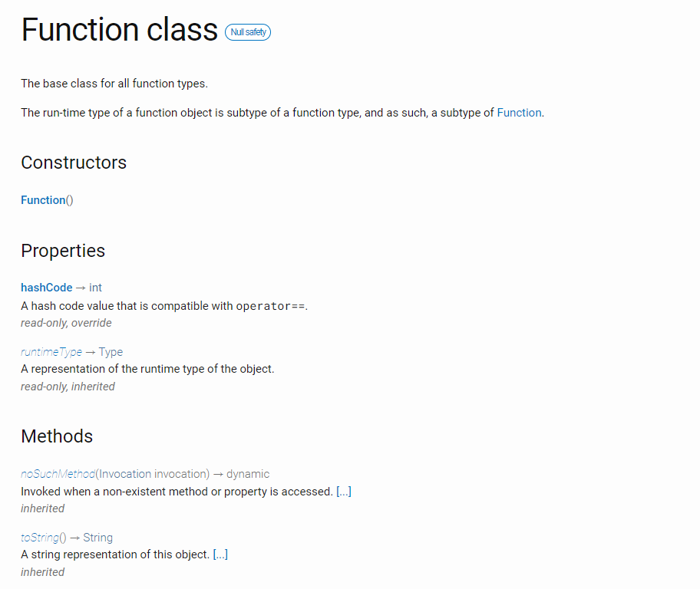Expand the toString description with [...]
Screen dimensions: 700x589
220,554
